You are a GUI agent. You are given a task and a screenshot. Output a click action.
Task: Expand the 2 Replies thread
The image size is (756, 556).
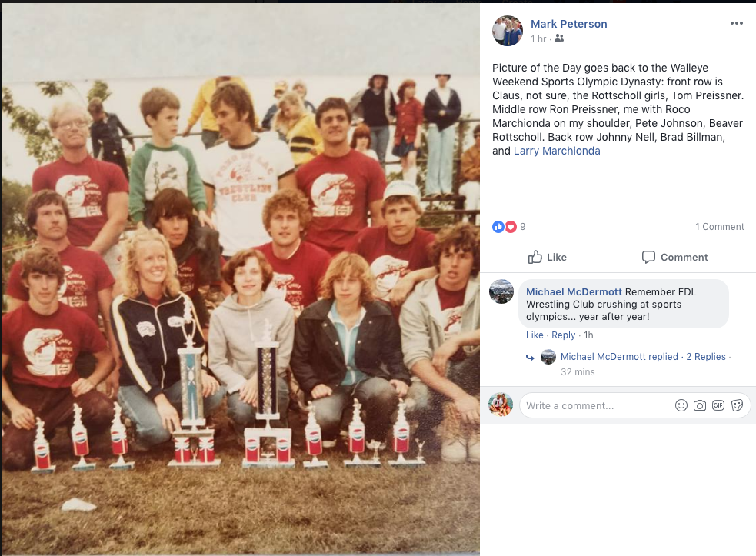[706, 356]
